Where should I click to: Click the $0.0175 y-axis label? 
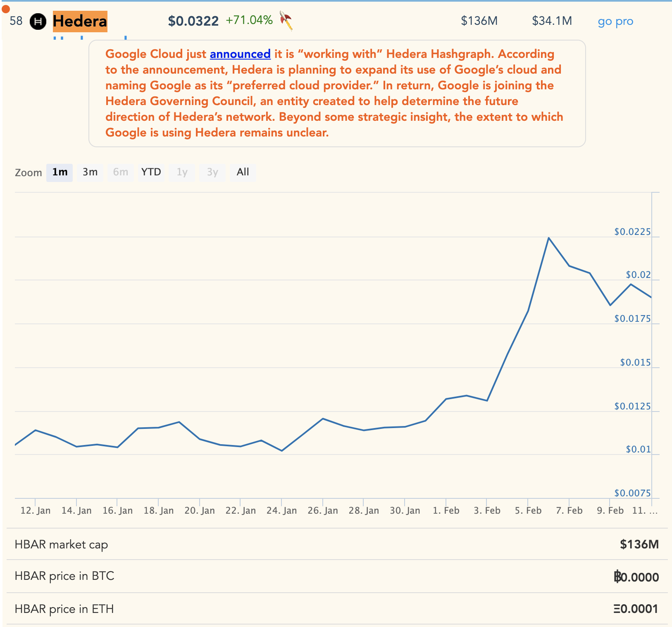point(632,318)
